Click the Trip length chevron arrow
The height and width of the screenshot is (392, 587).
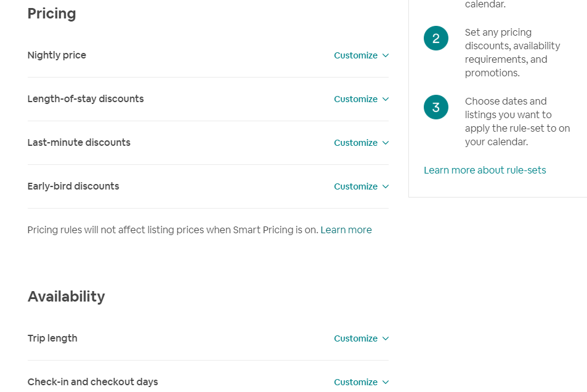[386, 338]
